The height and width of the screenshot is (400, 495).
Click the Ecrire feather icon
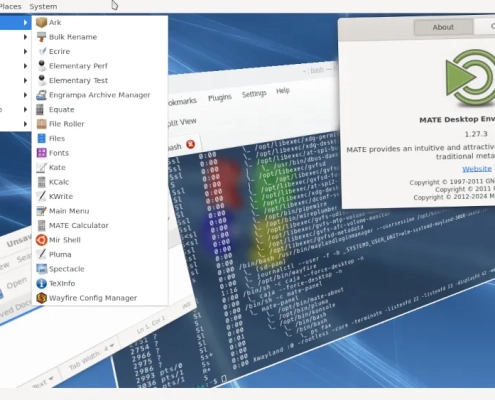(41, 51)
